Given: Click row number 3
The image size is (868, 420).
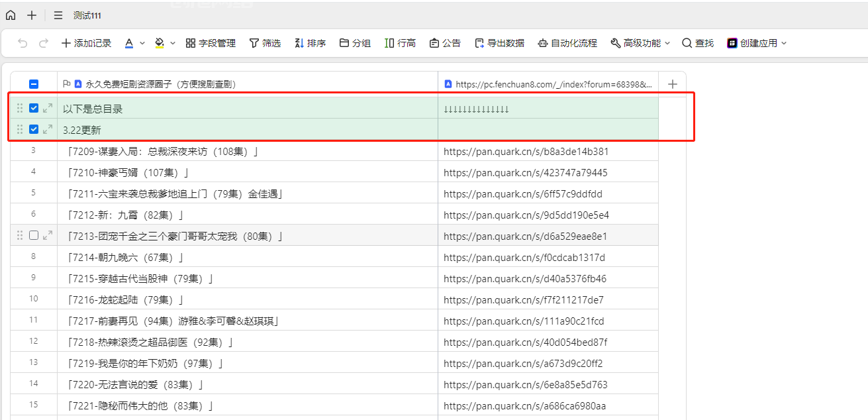Looking at the screenshot, I should [x=33, y=150].
